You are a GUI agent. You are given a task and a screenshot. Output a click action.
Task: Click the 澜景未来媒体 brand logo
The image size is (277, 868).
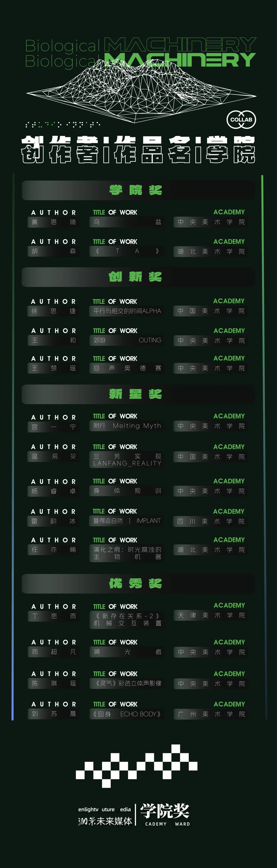105,817
